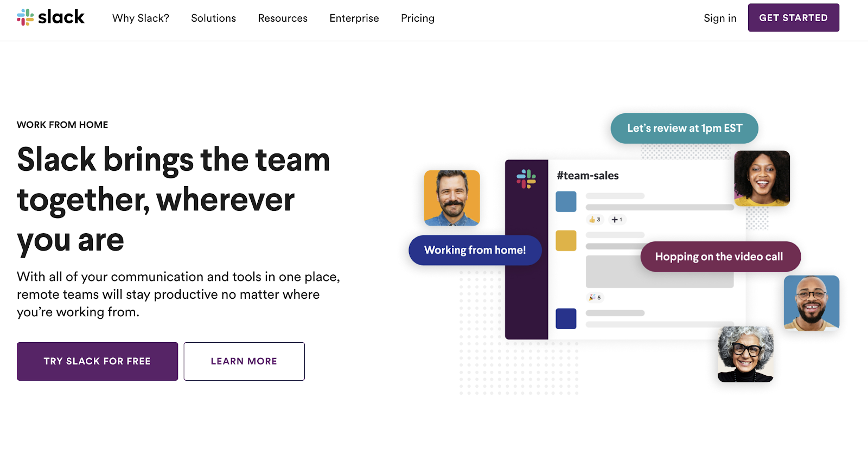Screen dimensions: 868x462
Task: Click the GET STARTED button
Action: point(793,17)
